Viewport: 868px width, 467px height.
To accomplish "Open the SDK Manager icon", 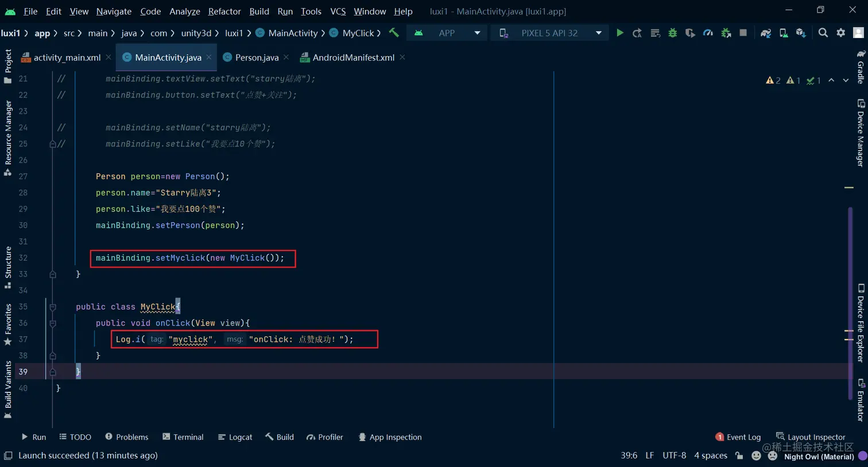I will coord(801,33).
